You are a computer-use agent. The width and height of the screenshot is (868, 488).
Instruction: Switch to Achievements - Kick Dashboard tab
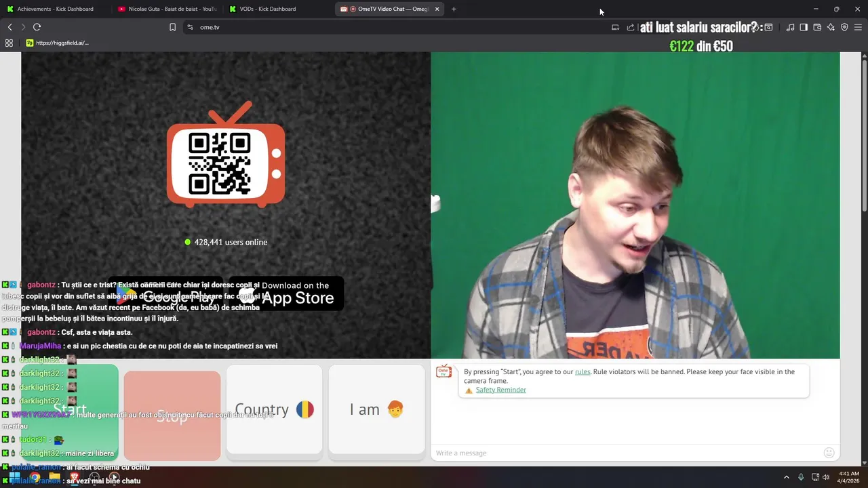pos(56,9)
